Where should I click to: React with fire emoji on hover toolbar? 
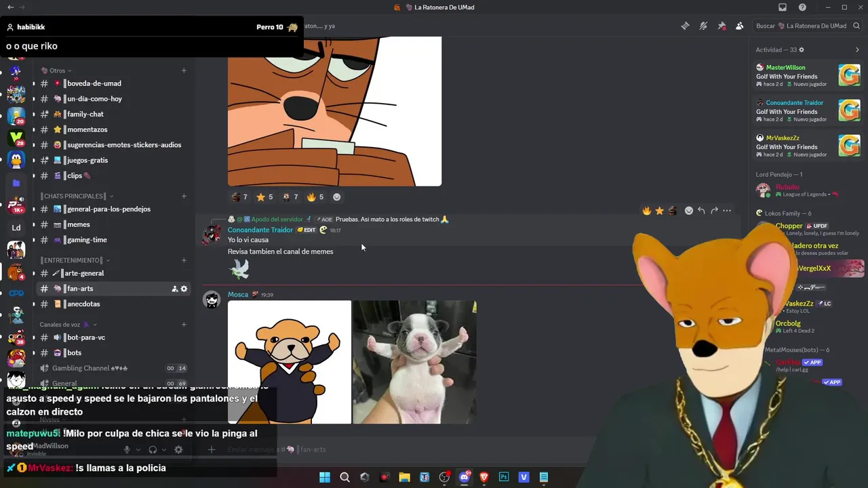(647, 211)
